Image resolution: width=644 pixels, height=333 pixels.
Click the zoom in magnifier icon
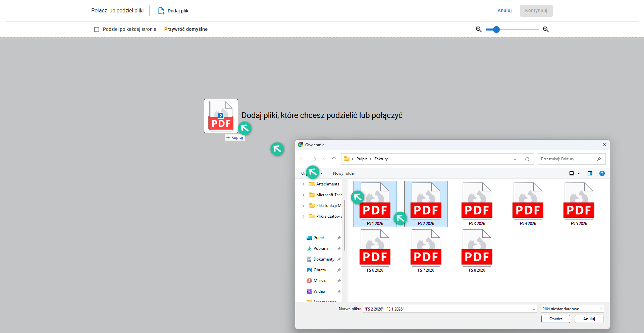(546, 30)
